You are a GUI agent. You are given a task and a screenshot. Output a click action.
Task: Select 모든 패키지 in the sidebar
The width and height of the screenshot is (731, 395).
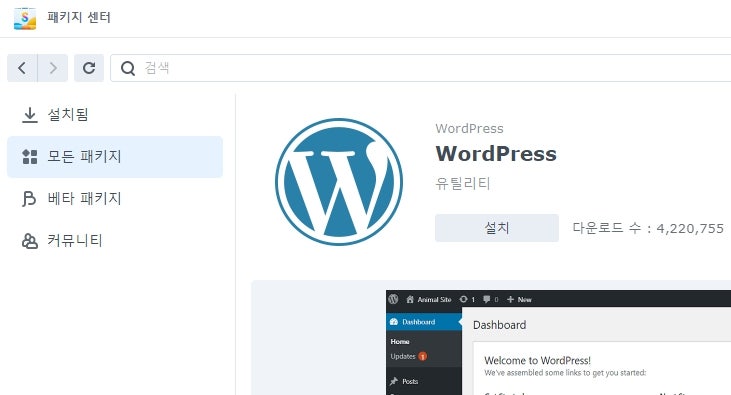click(x=115, y=157)
